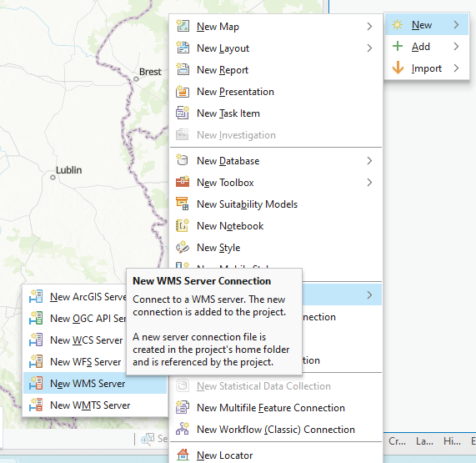The image size is (476, 463).
Task: Click the green plus Add icon
Action: (398, 46)
